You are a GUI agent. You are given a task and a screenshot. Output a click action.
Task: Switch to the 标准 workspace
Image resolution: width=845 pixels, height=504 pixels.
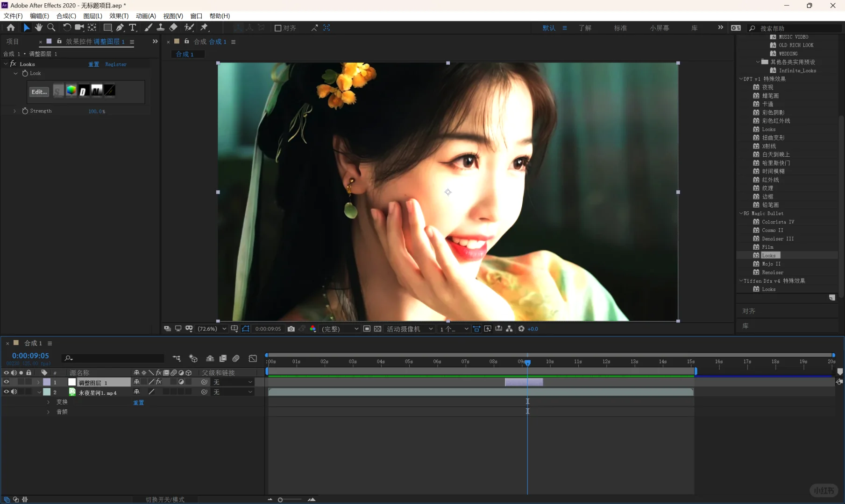(x=620, y=28)
